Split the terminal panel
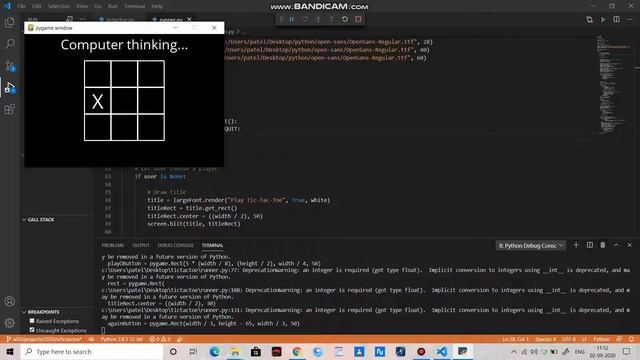 (x=589, y=245)
